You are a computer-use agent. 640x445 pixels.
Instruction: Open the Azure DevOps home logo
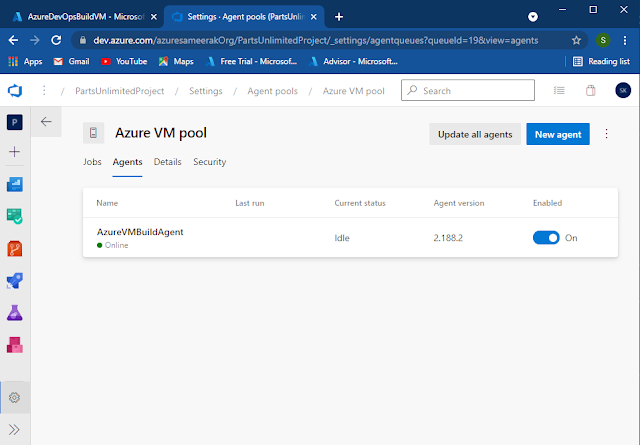click(x=15, y=91)
